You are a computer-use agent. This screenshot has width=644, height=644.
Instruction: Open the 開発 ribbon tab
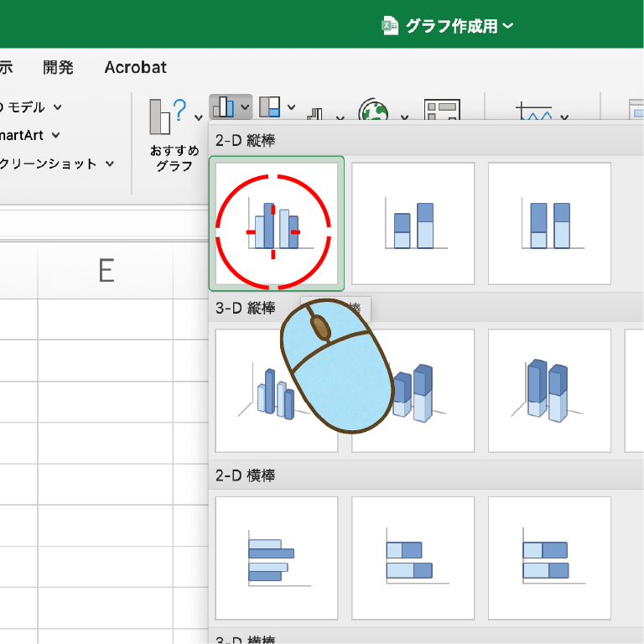58,67
